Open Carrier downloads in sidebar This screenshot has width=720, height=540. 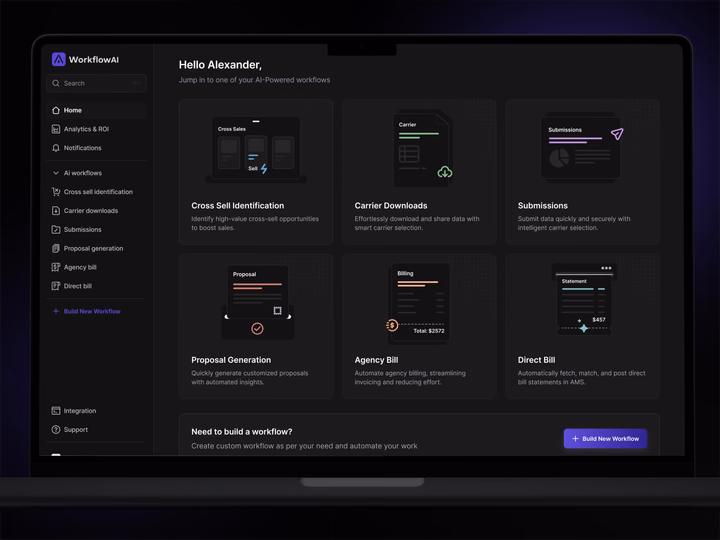[x=96, y=210]
